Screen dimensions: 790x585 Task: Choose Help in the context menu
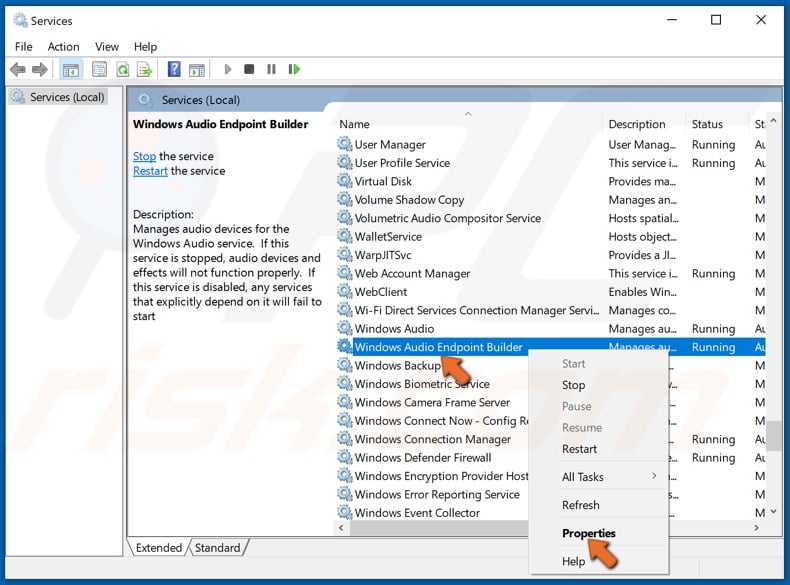click(599, 561)
